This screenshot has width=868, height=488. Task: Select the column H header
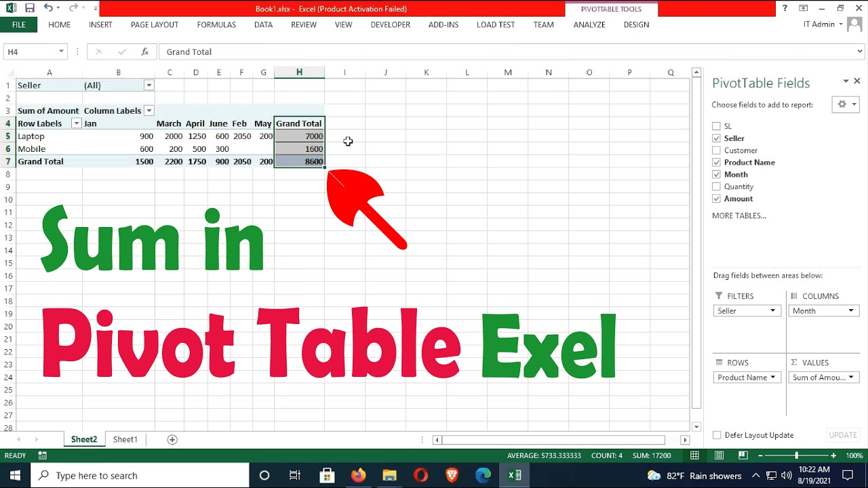[299, 73]
